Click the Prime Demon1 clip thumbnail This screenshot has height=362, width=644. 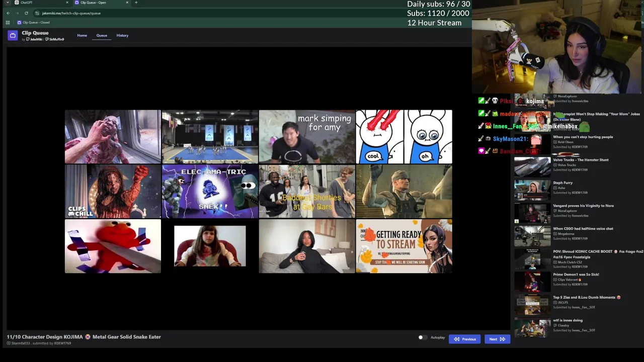pyautogui.click(x=532, y=281)
